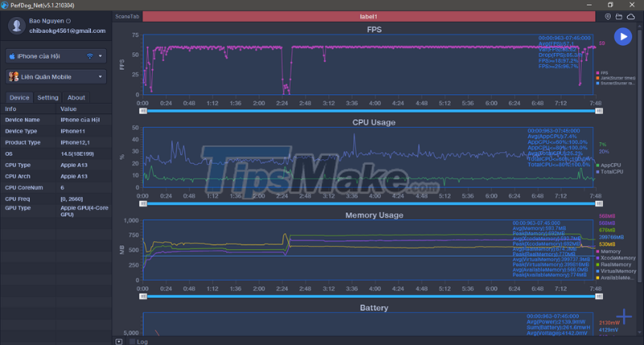Click the cloud upload icon
The height and width of the screenshot is (345, 644).
click(x=633, y=16)
